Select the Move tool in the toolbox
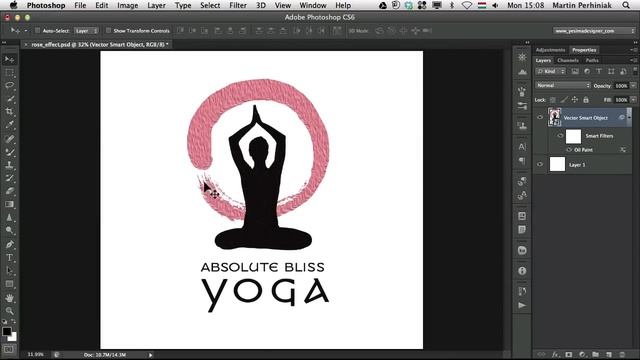The height and width of the screenshot is (360, 640). tap(9, 60)
